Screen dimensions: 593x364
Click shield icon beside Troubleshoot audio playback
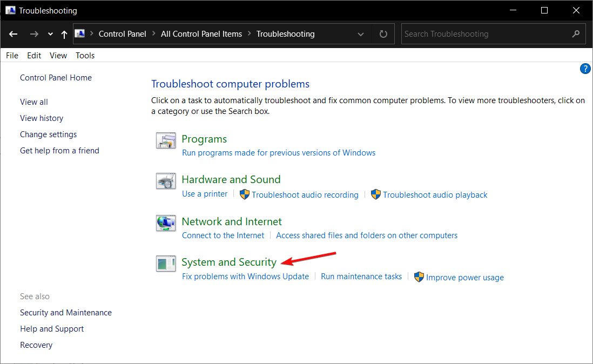pyautogui.click(x=375, y=194)
